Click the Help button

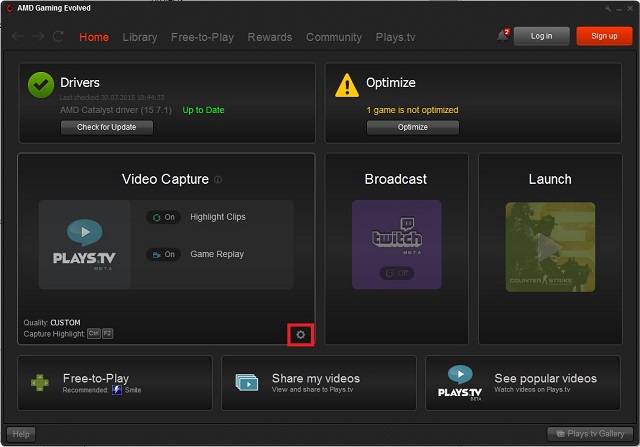(x=21, y=434)
